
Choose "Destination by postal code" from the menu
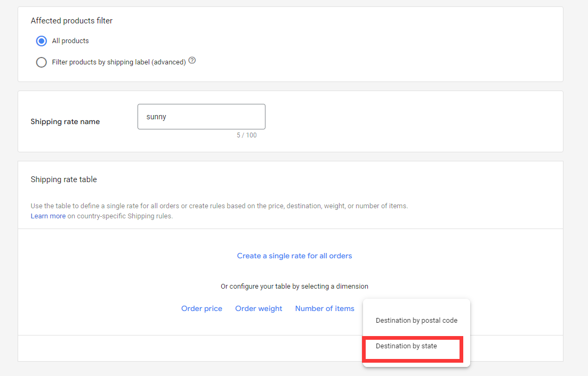[416, 320]
